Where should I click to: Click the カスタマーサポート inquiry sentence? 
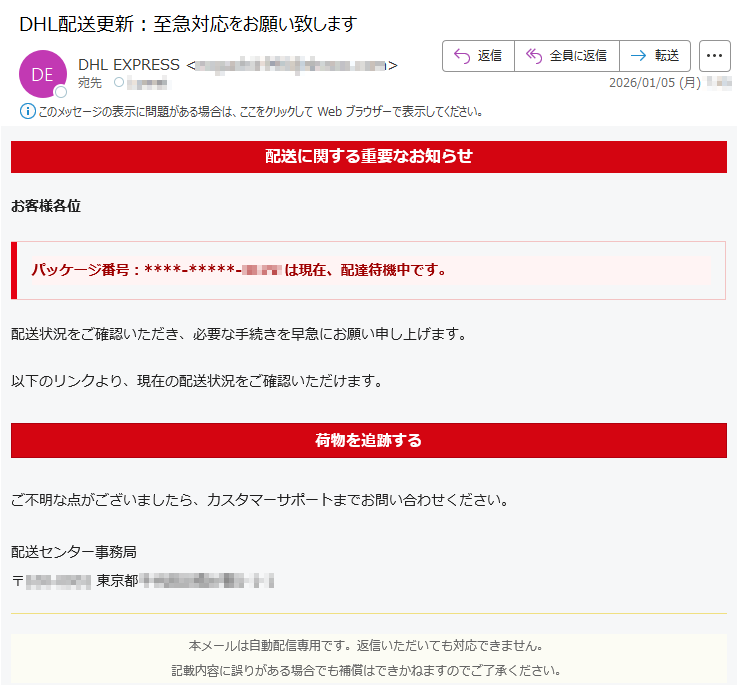tap(259, 499)
